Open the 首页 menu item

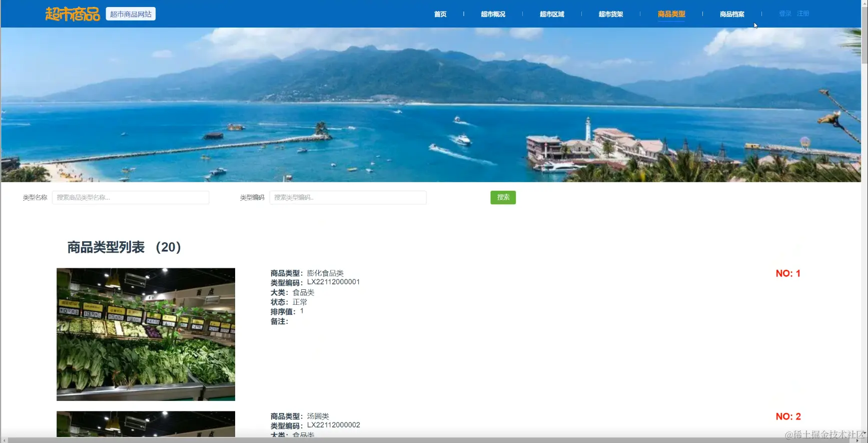click(440, 14)
